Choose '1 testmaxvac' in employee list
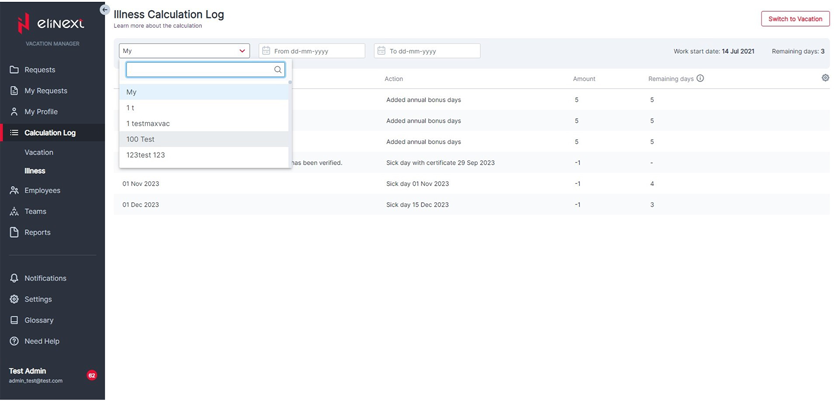Viewport: 834px width, 401px height. click(x=148, y=124)
